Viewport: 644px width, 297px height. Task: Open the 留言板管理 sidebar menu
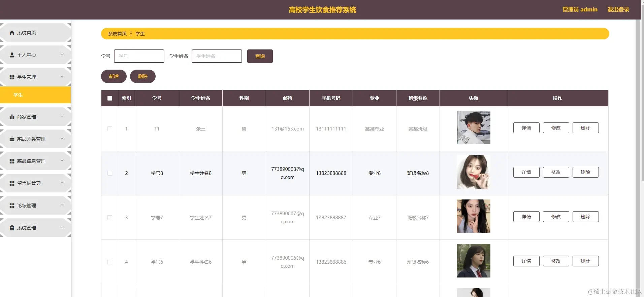pos(35,183)
